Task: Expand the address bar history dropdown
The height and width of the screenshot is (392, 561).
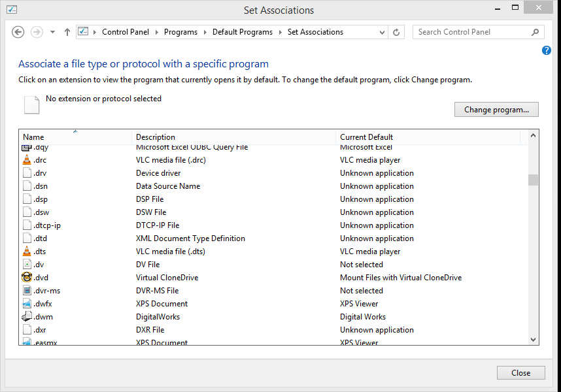Action: click(x=382, y=32)
